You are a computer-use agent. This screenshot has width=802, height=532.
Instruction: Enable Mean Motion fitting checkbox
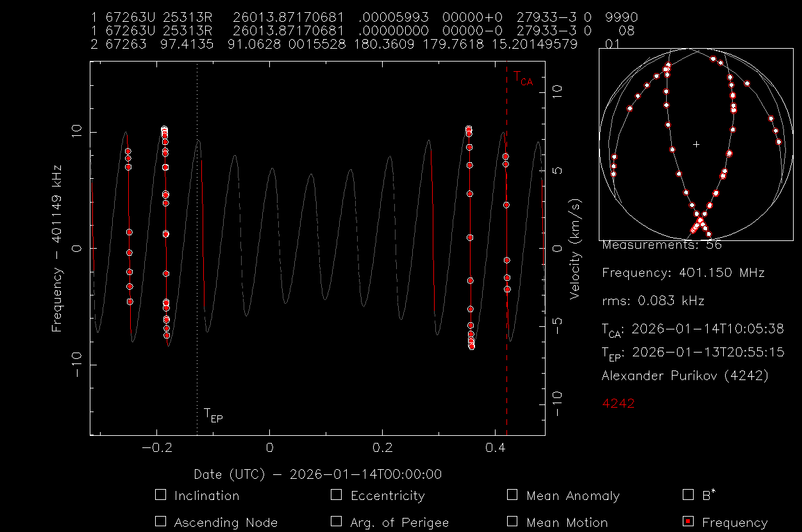pos(512,522)
